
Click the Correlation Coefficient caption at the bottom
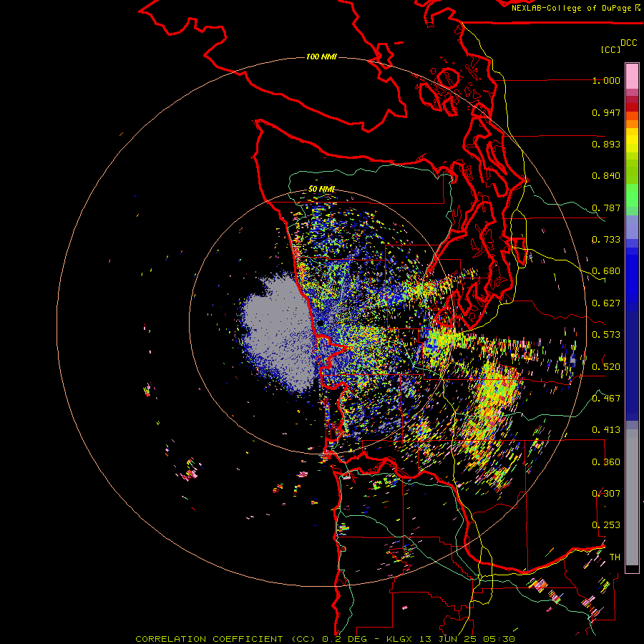(x=325, y=639)
